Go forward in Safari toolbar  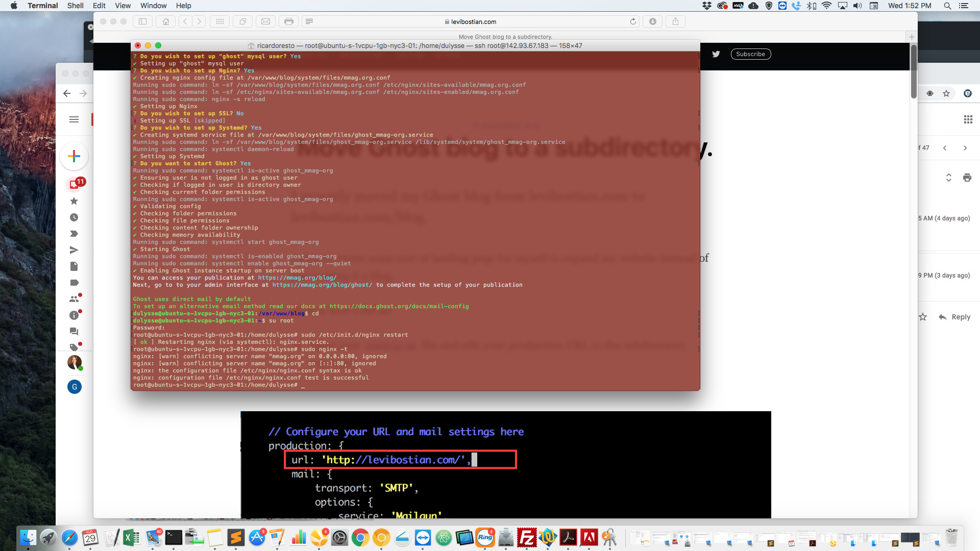[x=199, y=21]
